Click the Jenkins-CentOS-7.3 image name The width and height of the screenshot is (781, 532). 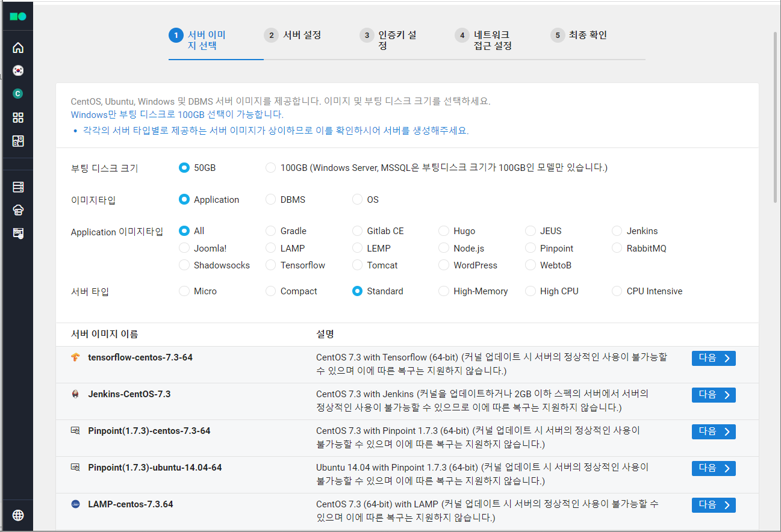tap(129, 394)
